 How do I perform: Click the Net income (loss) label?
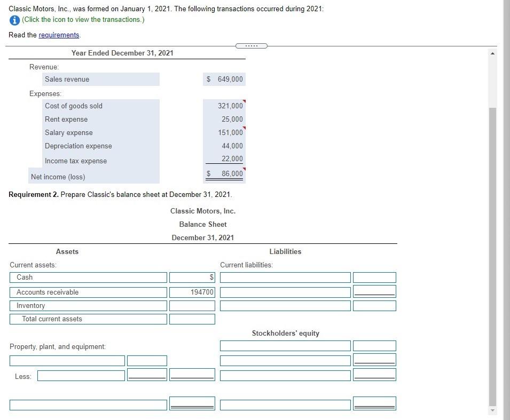coord(58,177)
